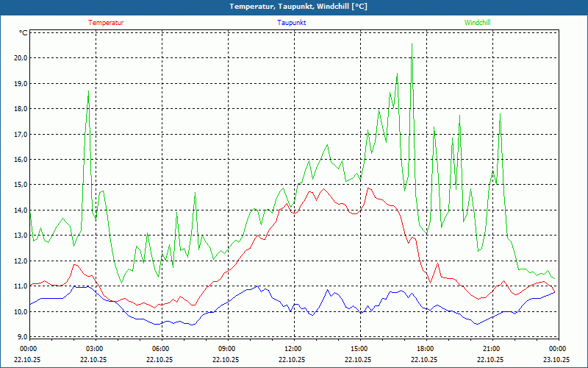
Task: Click the 09:00 time axis label
Action: tap(227, 348)
